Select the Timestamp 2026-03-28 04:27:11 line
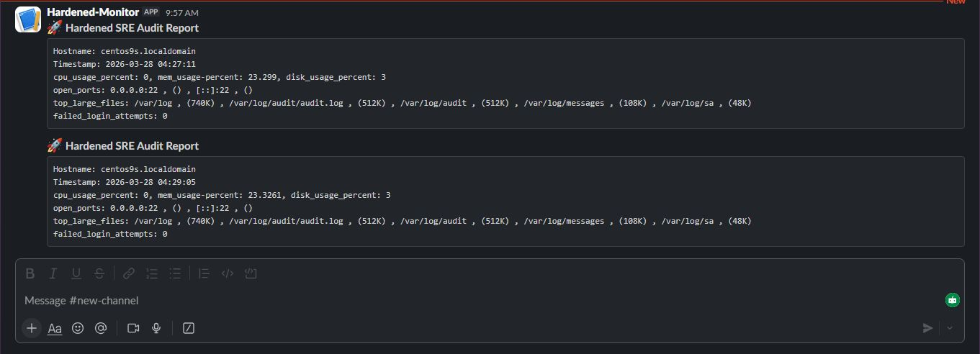The height and width of the screenshot is (354, 980). coord(125,64)
